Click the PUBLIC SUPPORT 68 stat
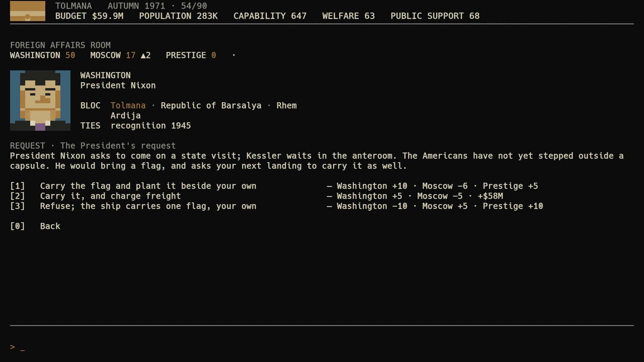 point(435,16)
